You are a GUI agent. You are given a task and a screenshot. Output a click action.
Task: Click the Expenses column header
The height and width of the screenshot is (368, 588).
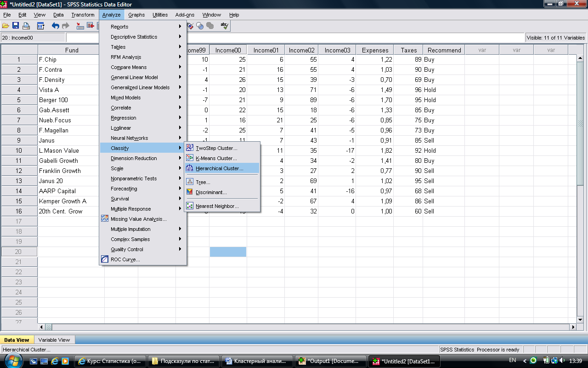[x=375, y=50]
